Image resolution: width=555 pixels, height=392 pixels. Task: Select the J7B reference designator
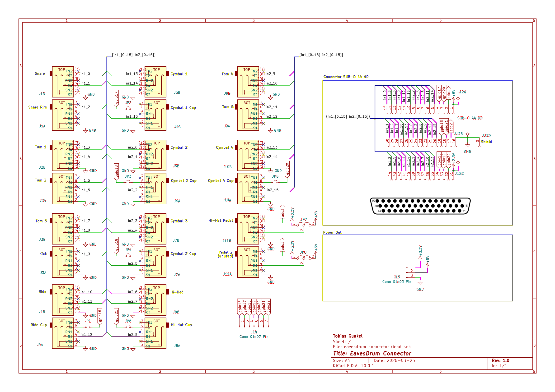pyautogui.click(x=176, y=240)
